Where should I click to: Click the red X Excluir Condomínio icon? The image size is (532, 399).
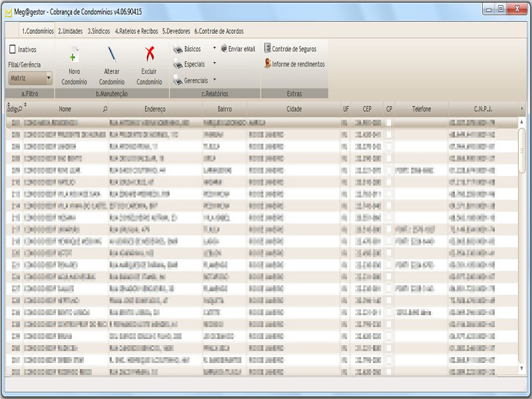coord(150,55)
